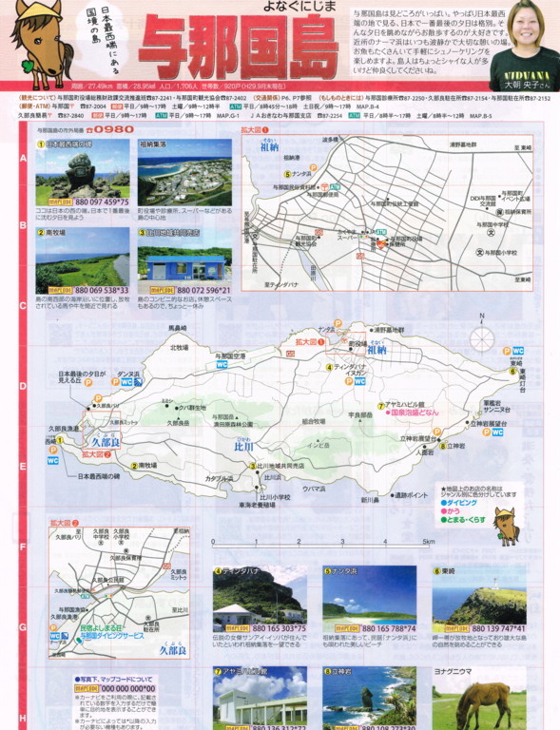The image size is (560, 730).
Task: Click the blue 比川 district label
Action: pyautogui.click(x=243, y=447)
